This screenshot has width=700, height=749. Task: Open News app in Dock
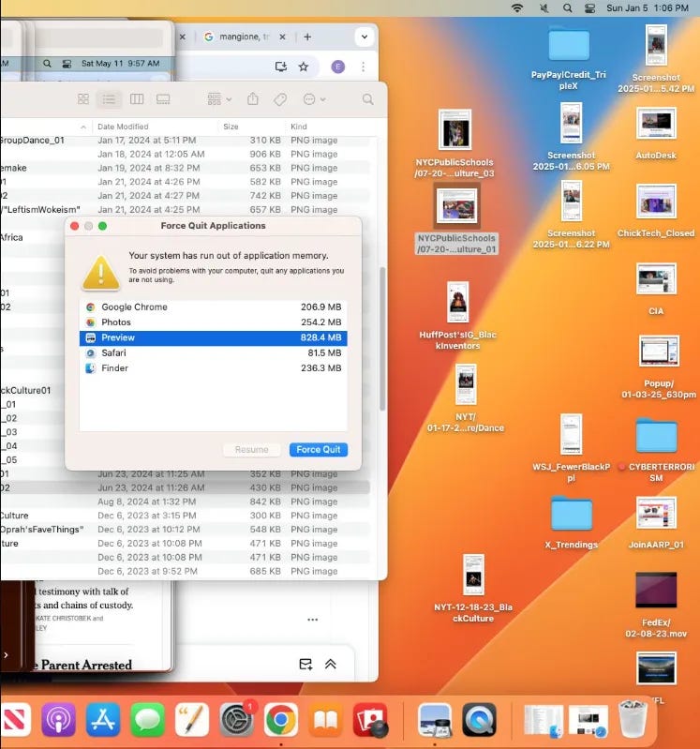click(14, 719)
